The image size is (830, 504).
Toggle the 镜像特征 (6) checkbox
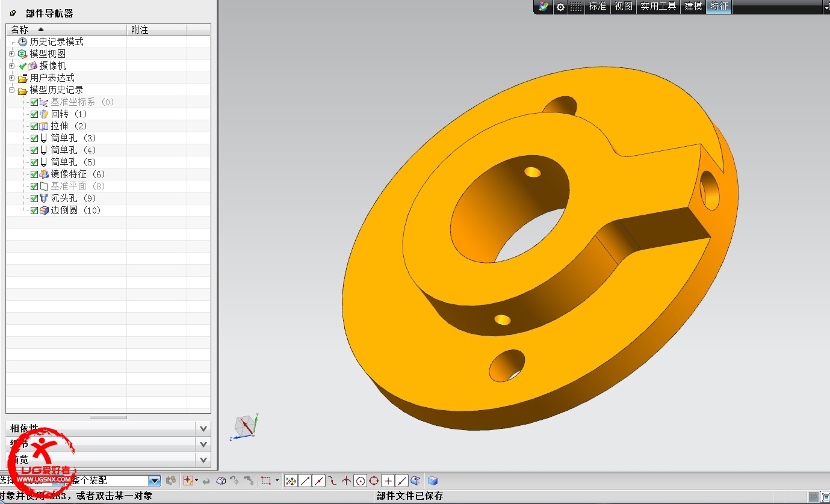pos(34,174)
